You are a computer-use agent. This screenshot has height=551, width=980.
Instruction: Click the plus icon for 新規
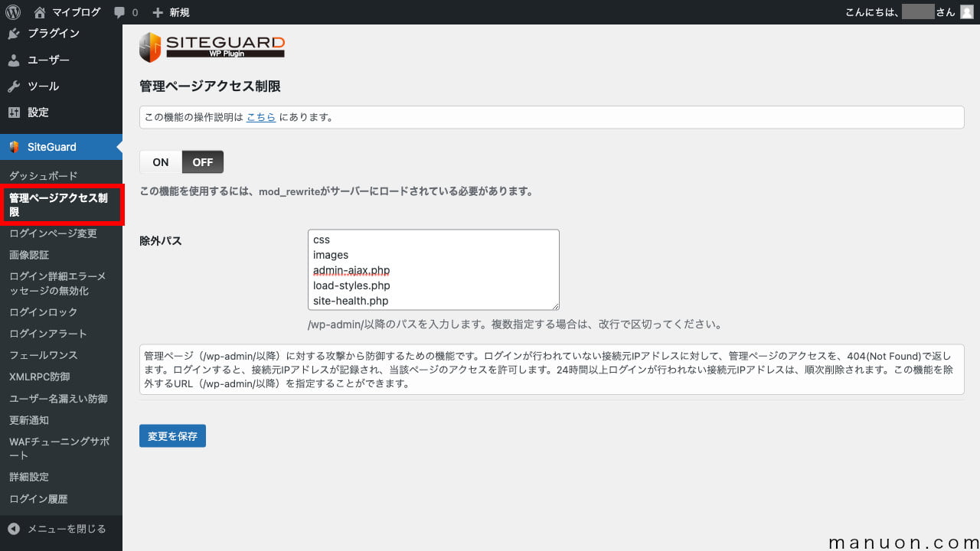[158, 12]
